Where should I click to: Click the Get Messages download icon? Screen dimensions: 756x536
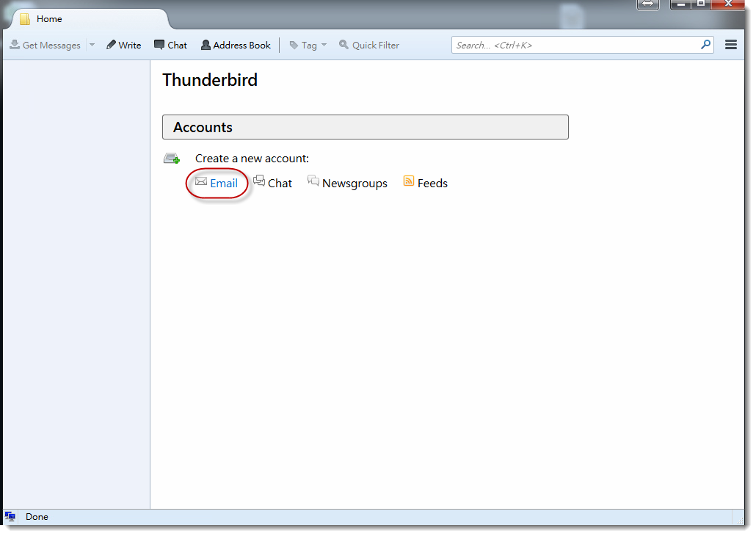15,45
